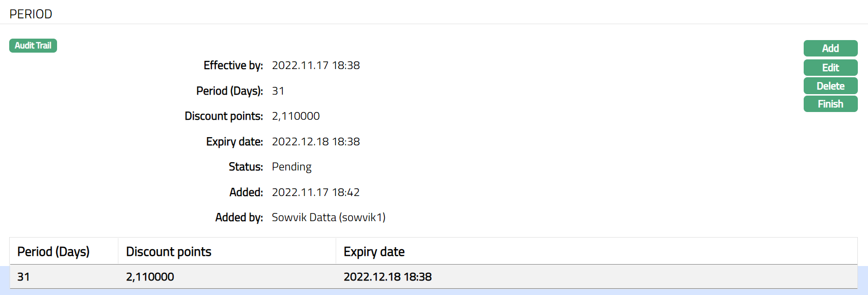Click the Effective by value 2022.11.17 18:38
868x295 pixels.
[x=316, y=65]
